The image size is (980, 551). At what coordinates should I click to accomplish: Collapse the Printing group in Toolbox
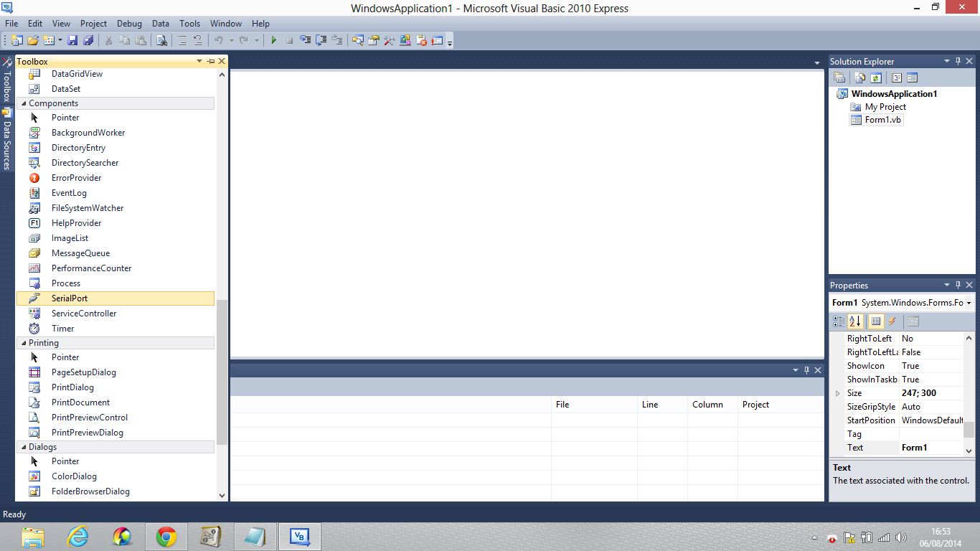[x=24, y=343]
